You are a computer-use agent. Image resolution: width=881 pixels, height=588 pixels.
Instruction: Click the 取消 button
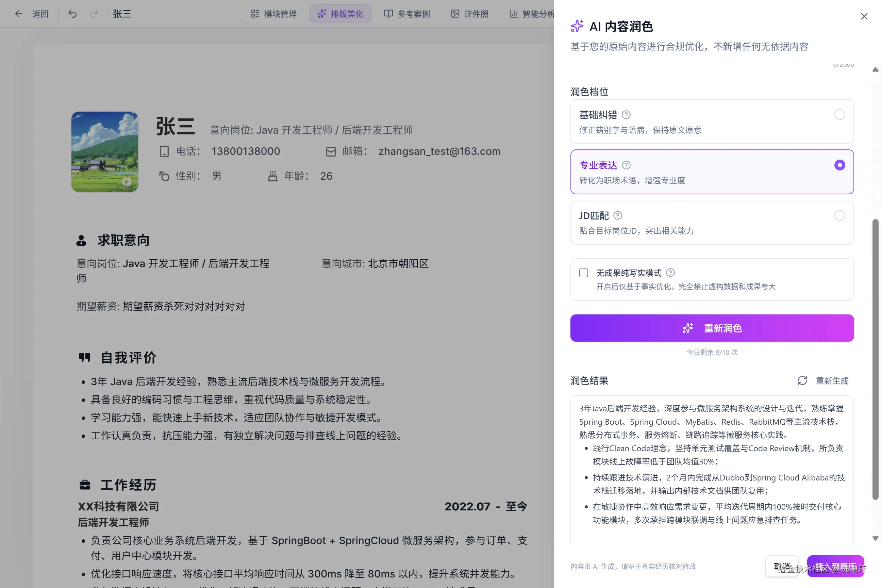click(782, 566)
